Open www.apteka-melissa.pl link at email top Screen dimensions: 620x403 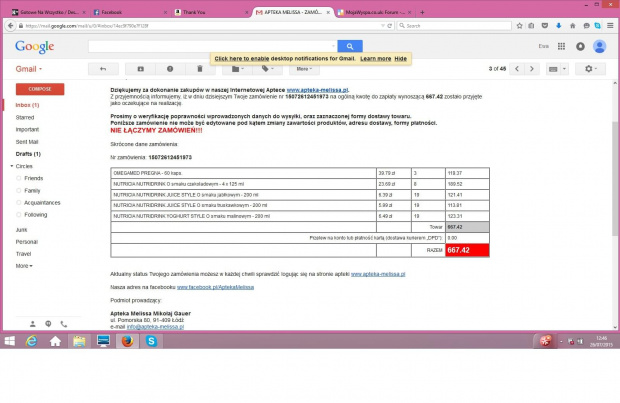click(x=318, y=90)
